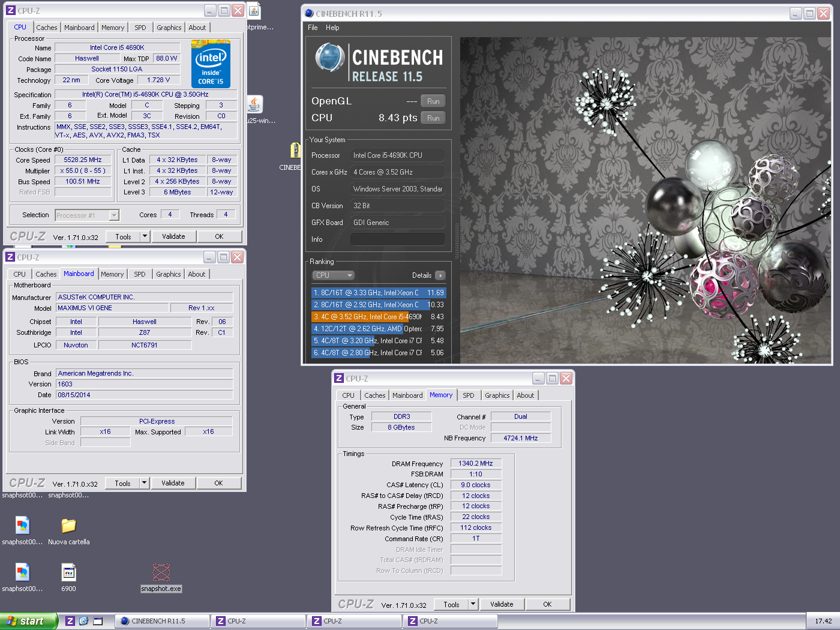Click show desktop quick launch icon
The height and width of the screenshot is (630, 840).
98,621
